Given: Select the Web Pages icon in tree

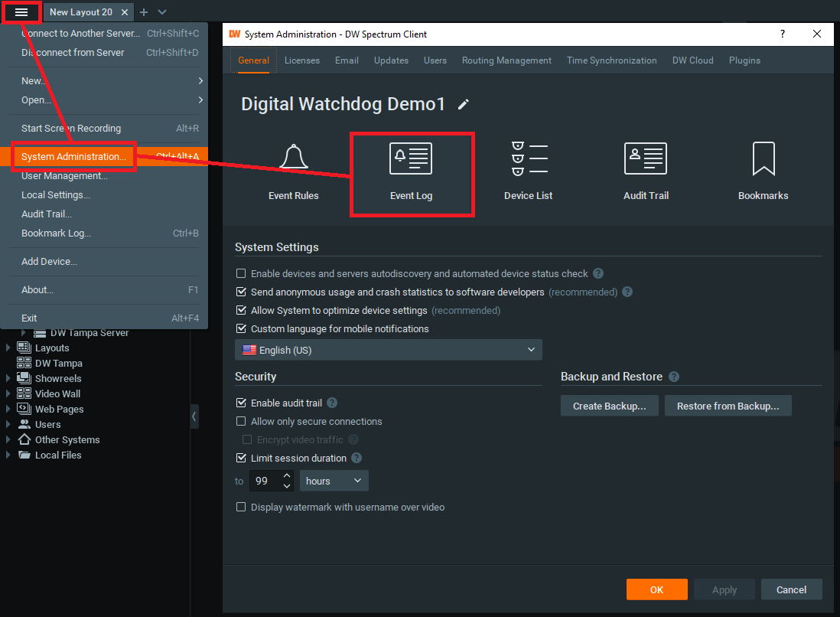Looking at the screenshot, I should point(24,409).
